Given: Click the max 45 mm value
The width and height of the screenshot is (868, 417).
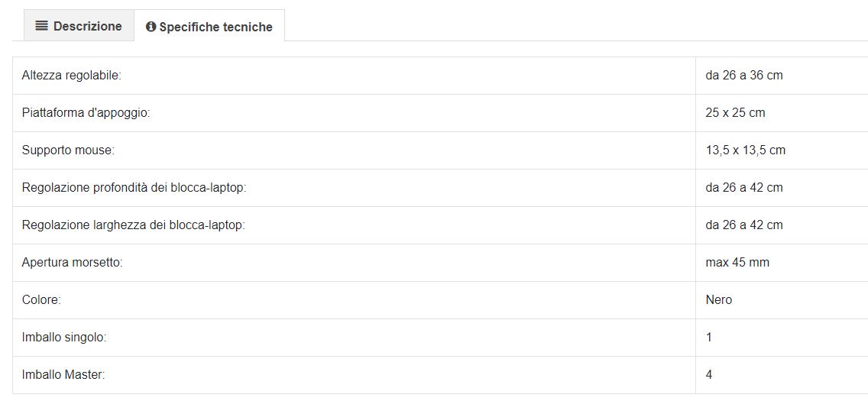Looking at the screenshot, I should 737,263.
